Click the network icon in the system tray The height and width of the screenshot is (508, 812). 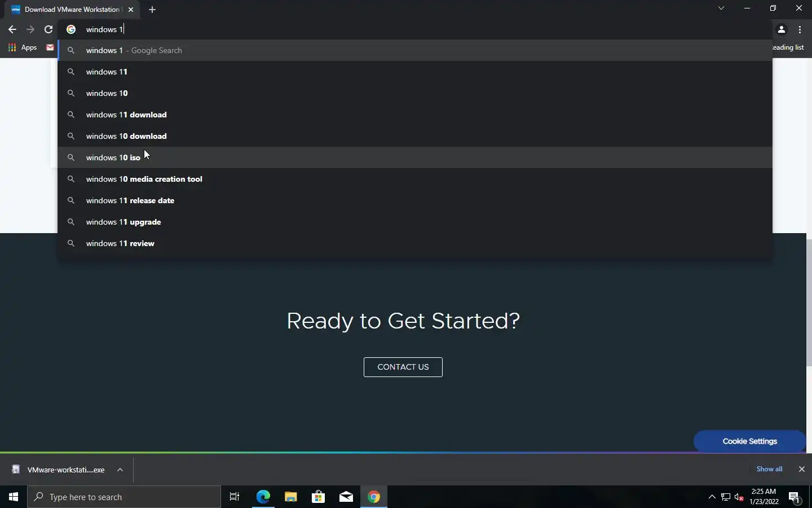726,497
